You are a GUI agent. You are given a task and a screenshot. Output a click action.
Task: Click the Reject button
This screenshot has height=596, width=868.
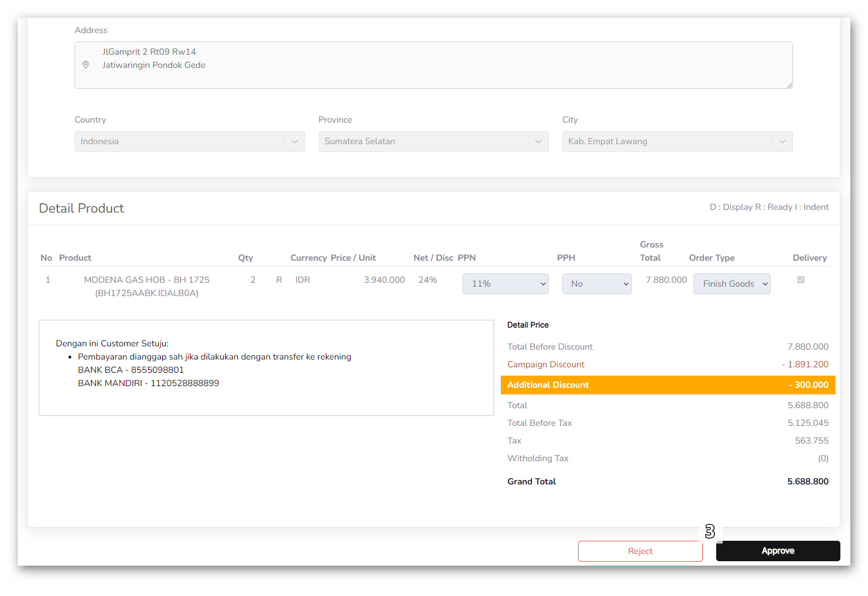pos(640,551)
